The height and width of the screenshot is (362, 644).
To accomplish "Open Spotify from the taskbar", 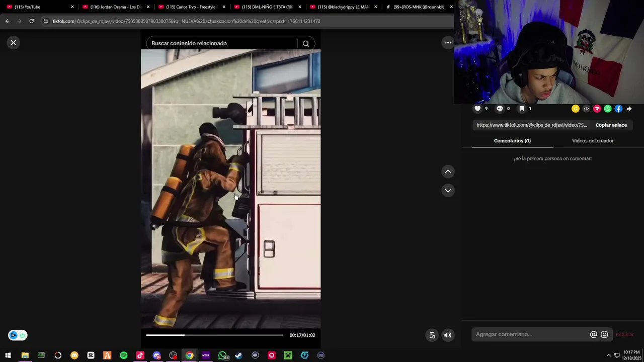I will click(124, 355).
